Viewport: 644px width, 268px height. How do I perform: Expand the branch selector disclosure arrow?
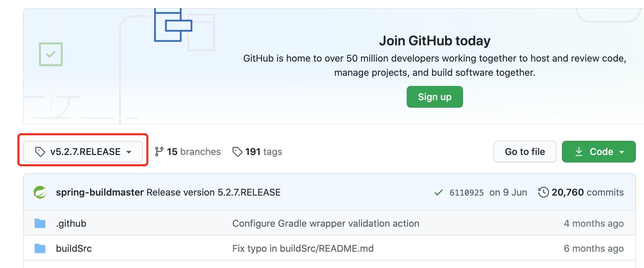point(129,152)
